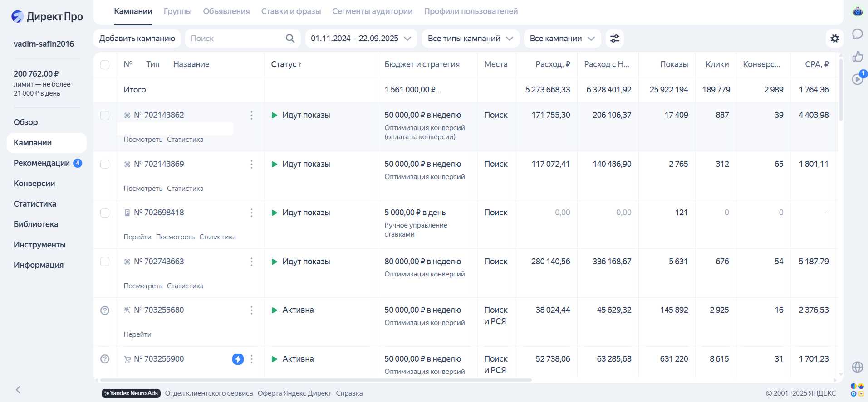Click the horizontal table scrollbar
868x402 pixels.
(x=316, y=380)
